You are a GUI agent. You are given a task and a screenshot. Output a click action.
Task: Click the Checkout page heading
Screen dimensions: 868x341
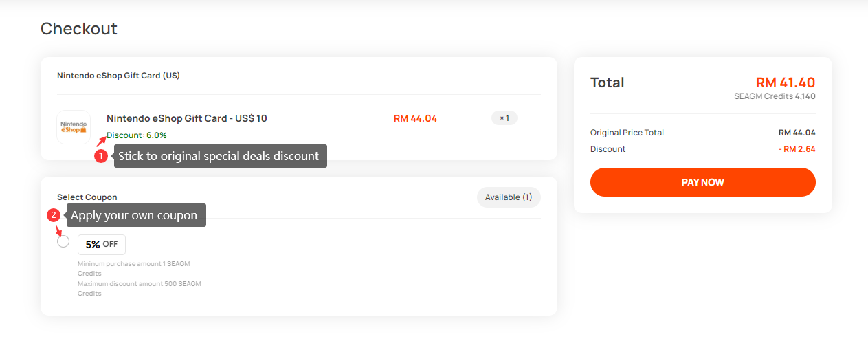pos(79,29)
